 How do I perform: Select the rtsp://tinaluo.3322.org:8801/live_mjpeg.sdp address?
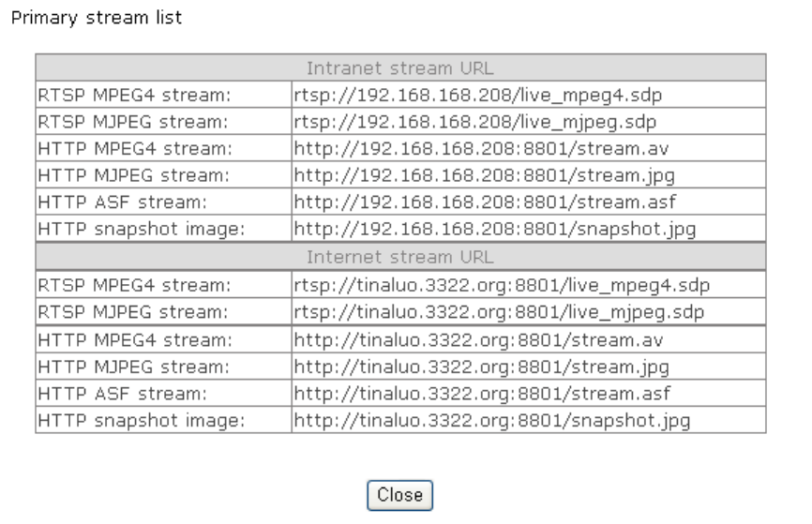point(505,307)
